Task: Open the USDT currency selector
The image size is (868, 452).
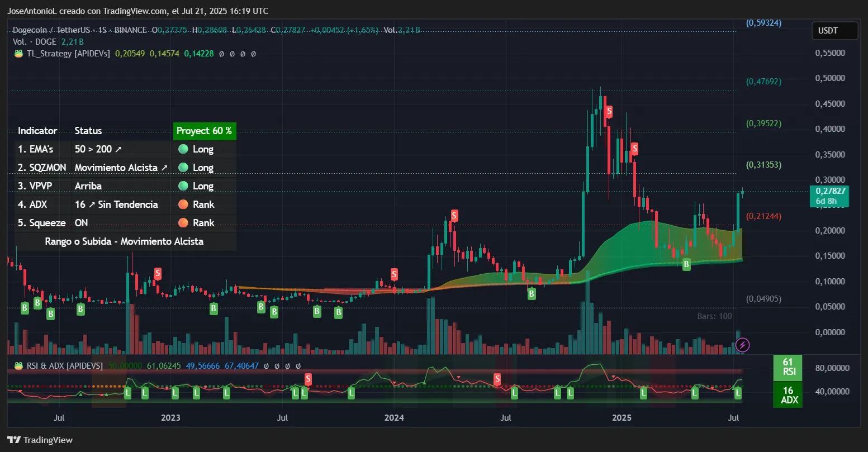Action: point(834,31)
